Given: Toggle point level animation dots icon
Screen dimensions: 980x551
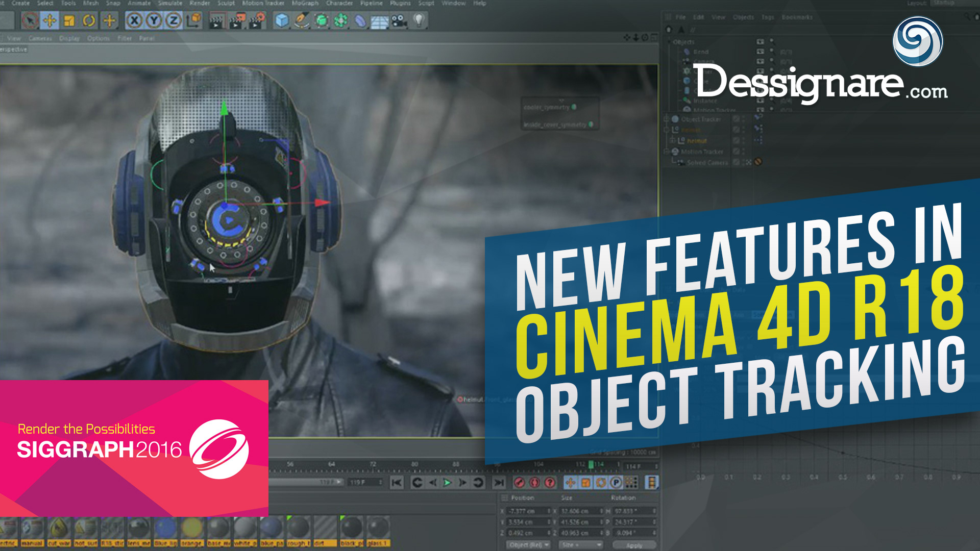Looking at the screenshot, I should [631, 483].
